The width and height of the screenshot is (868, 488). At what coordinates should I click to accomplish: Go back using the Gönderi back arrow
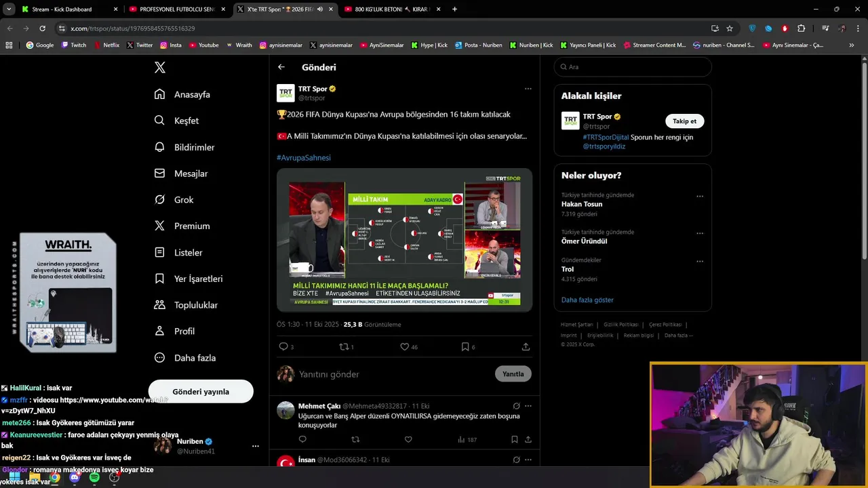[x=281, y=67]
